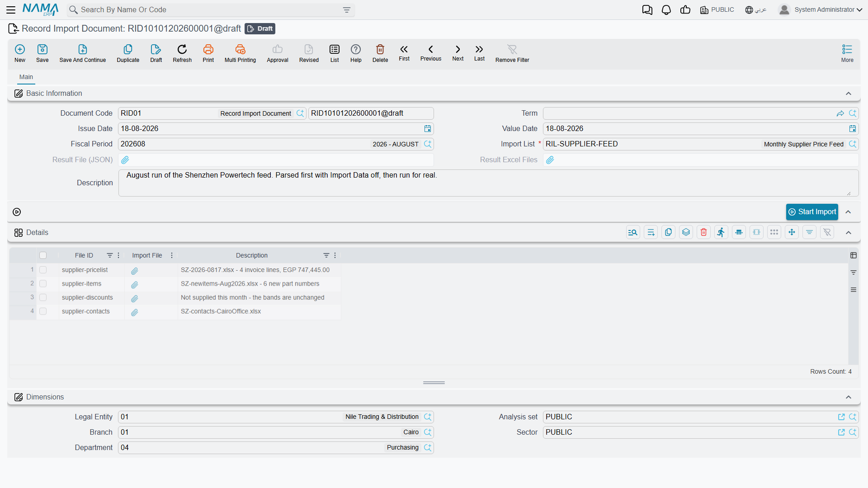Switch language to Arabic

point(756,10)
